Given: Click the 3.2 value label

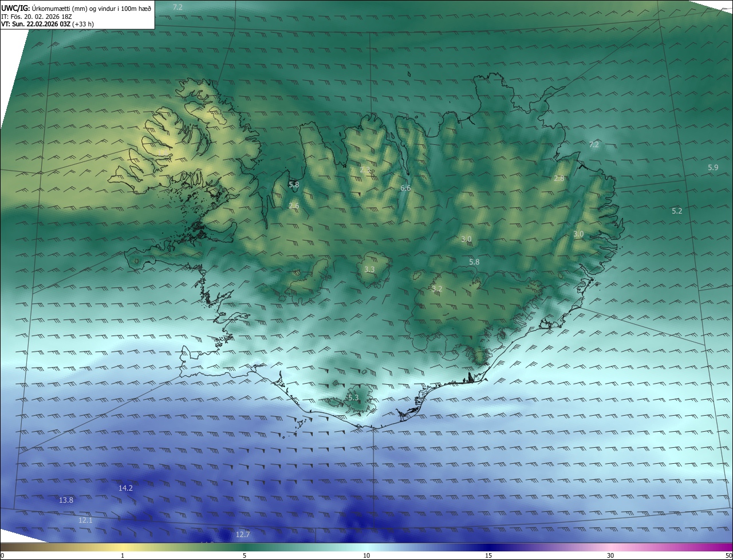Looking at the screenshot, I should click(x=437, y=289).
